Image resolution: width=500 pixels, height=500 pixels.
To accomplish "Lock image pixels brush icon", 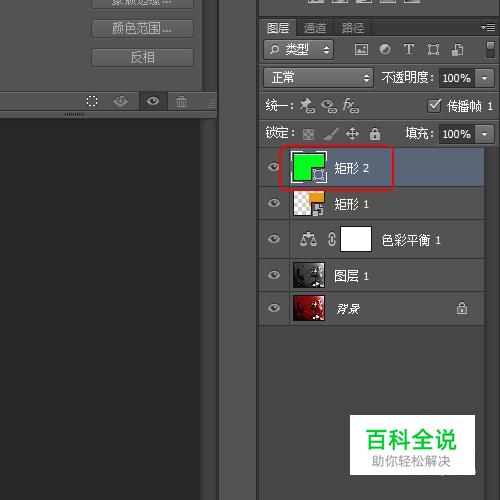I will pyautogui.click(x=331, y=134).
